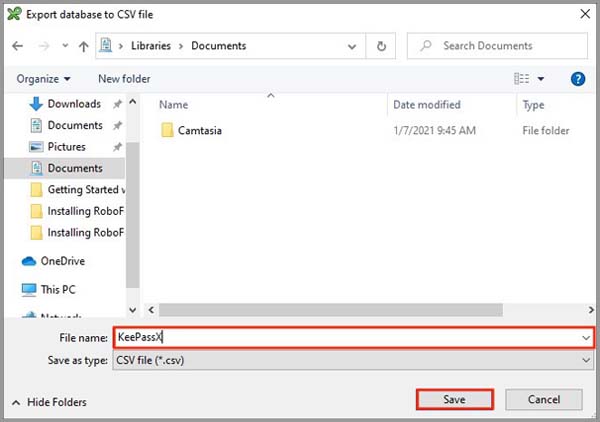Sort by the Date modified column
This screenshot has height=422, width=600.
[427, 105]
